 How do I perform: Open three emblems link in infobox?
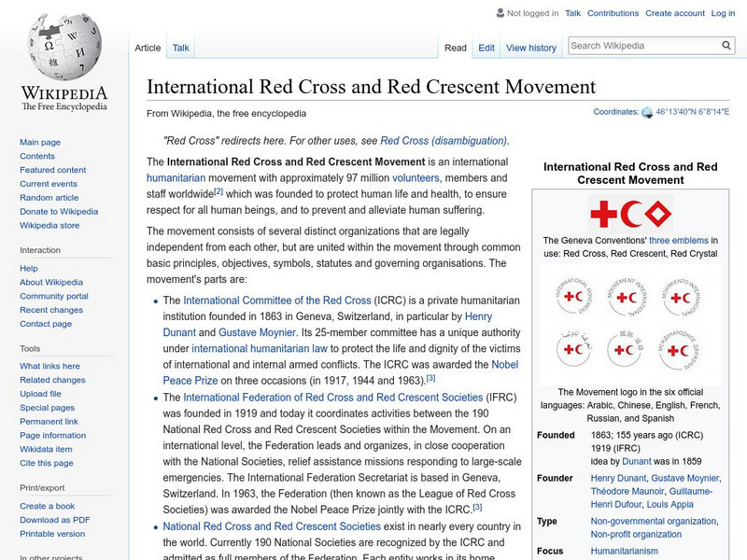tap(679, 240)
